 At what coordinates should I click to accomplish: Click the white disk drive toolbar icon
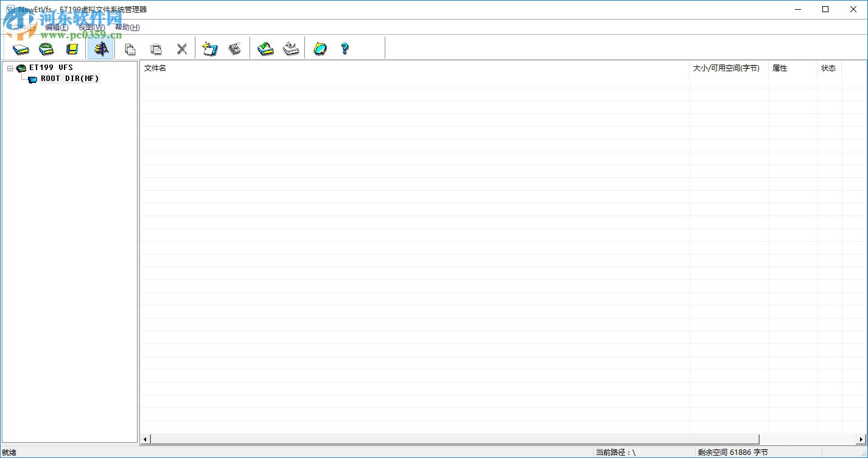point(21,49)
